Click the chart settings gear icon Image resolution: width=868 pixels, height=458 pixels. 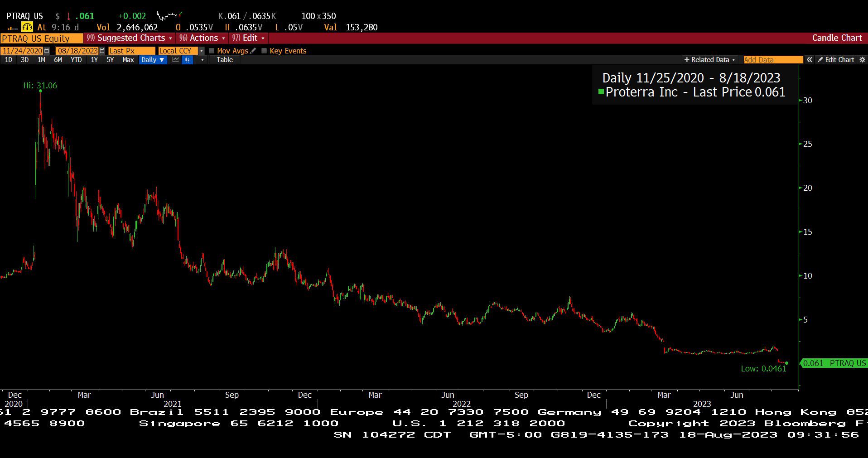click(x=862, y=60)
